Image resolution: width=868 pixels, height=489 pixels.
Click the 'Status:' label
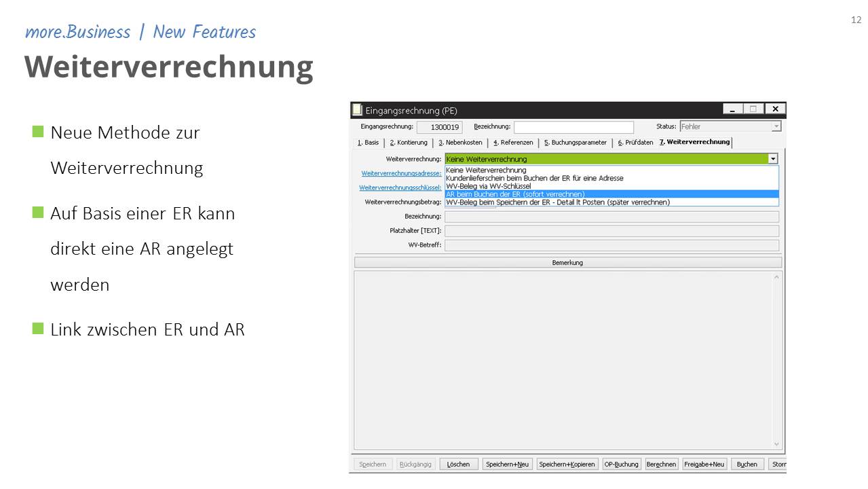(666, 126)
